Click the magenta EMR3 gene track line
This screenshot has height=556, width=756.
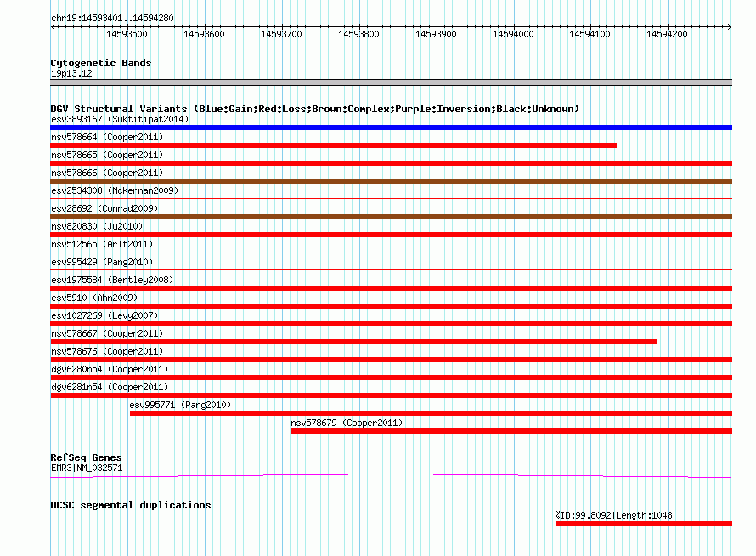pos(391,476)
